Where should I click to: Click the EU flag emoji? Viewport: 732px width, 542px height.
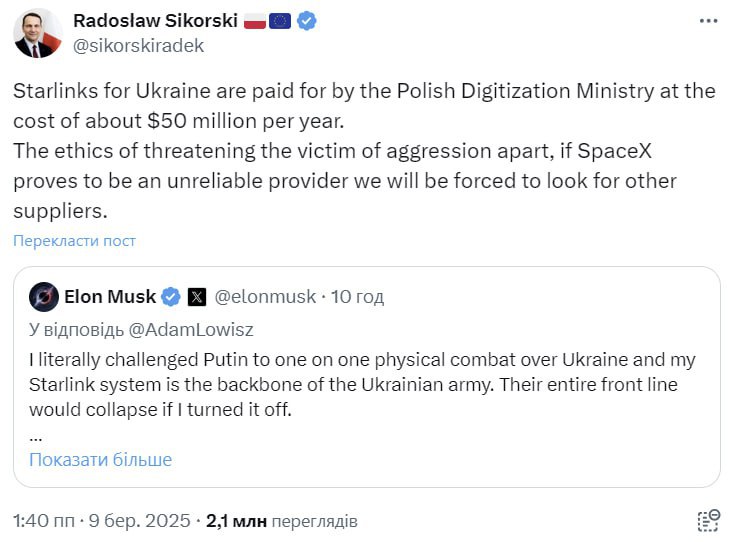[280, 21]
